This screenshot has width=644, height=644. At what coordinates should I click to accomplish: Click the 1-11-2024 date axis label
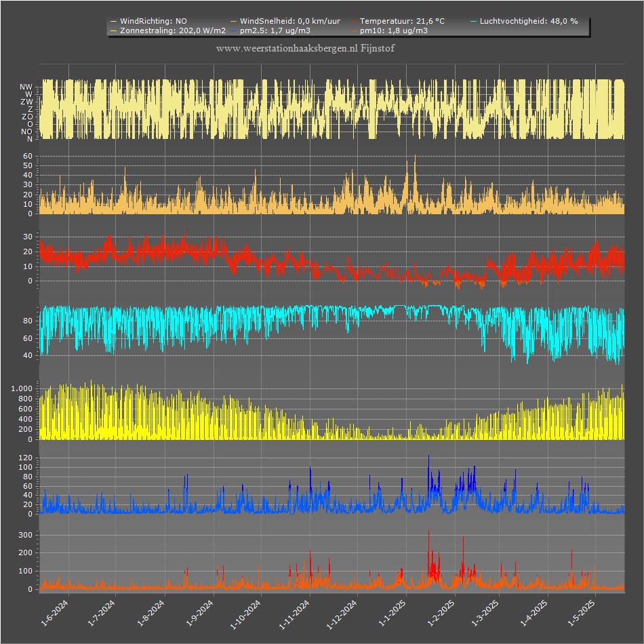[294, 614]
